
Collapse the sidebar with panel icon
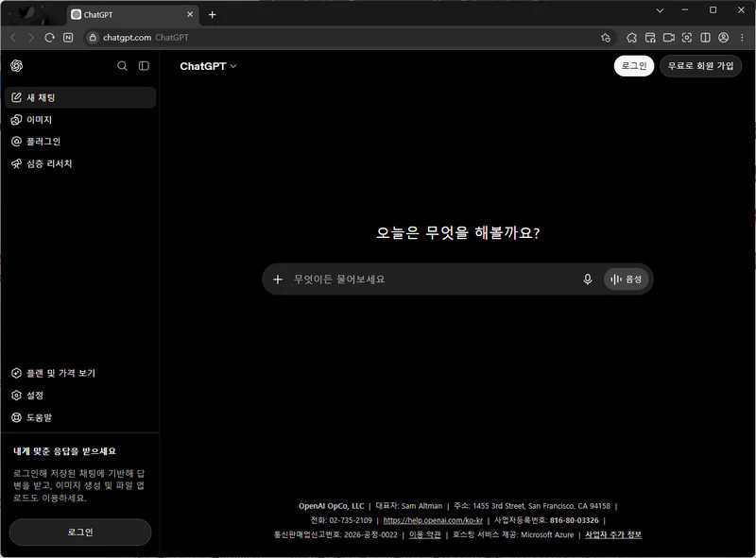coord(145,66)
